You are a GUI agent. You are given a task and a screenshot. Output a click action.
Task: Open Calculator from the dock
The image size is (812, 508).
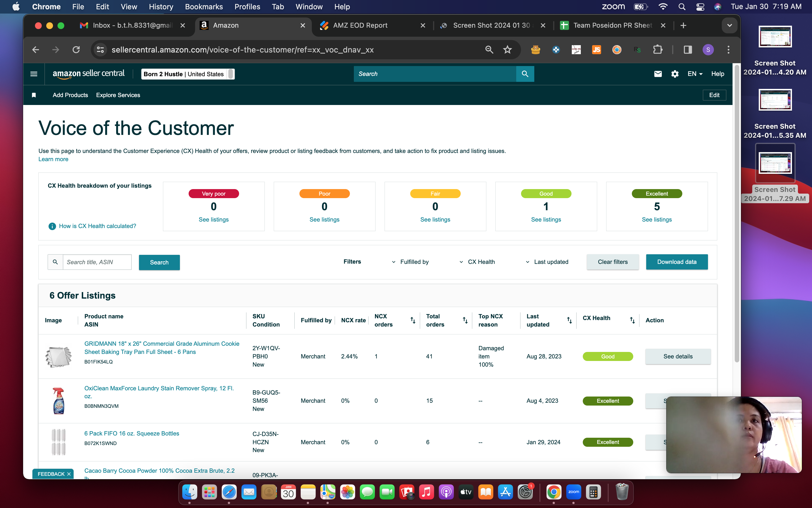click(593, 492)
